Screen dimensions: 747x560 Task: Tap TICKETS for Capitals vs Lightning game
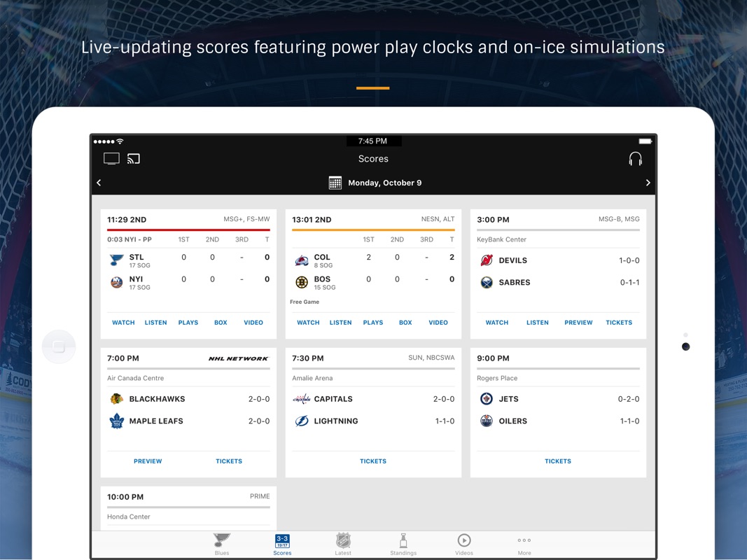tap(373, 461)
